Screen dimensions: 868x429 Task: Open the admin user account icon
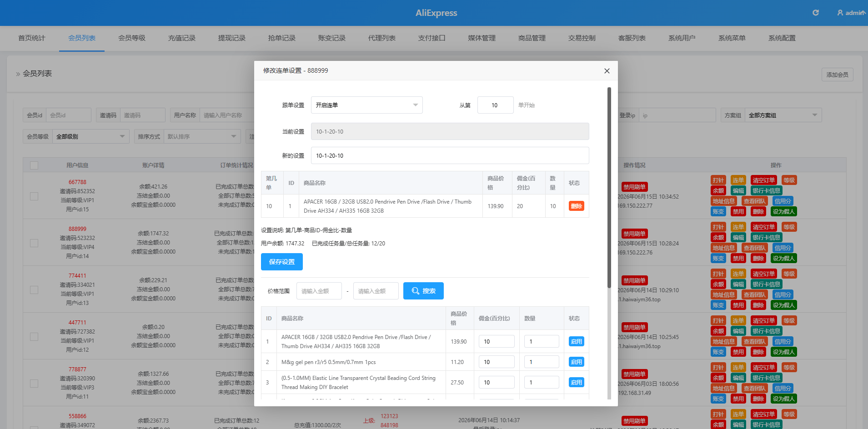pyautogui.click(x=840, y=13)
